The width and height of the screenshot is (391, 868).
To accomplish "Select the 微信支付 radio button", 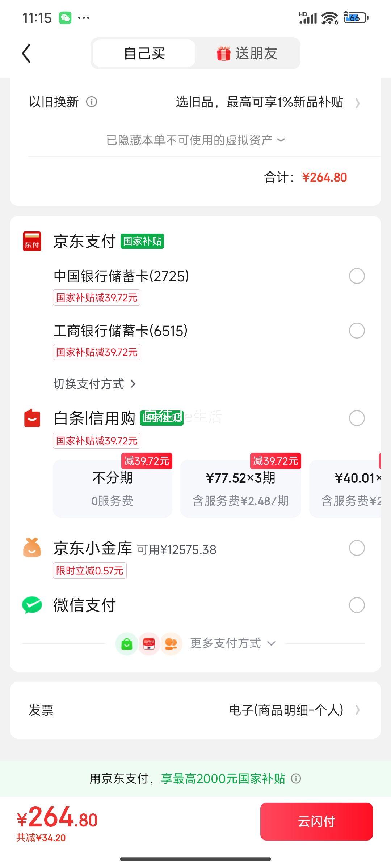I will point(357,605).
